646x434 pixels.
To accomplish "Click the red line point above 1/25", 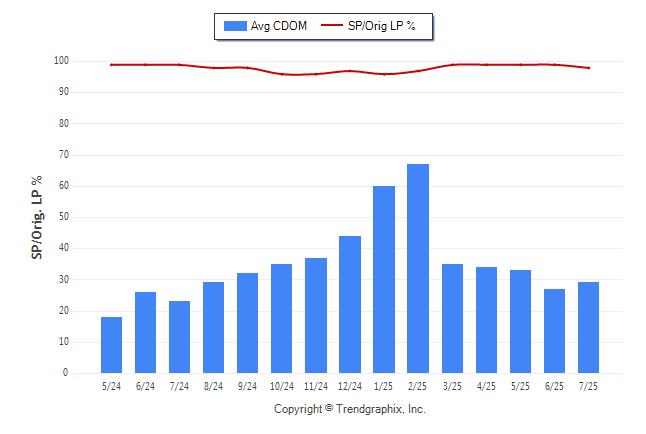I will pos(384,74).
